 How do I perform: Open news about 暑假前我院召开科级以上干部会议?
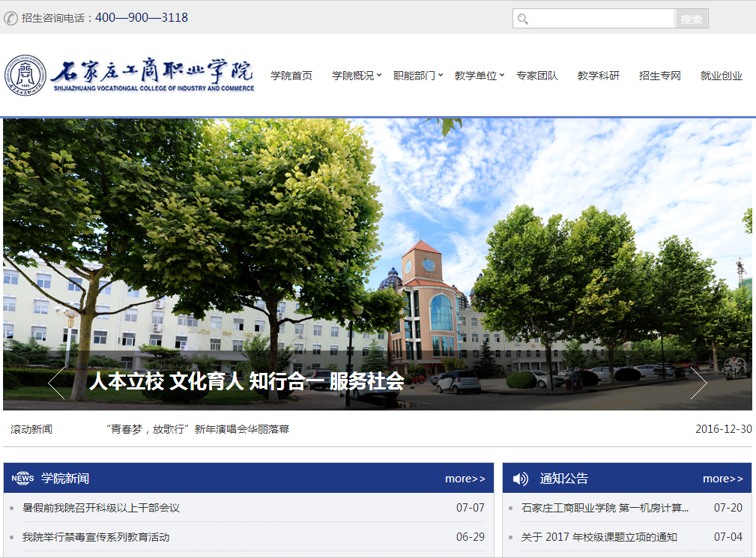tap(101, 508)
